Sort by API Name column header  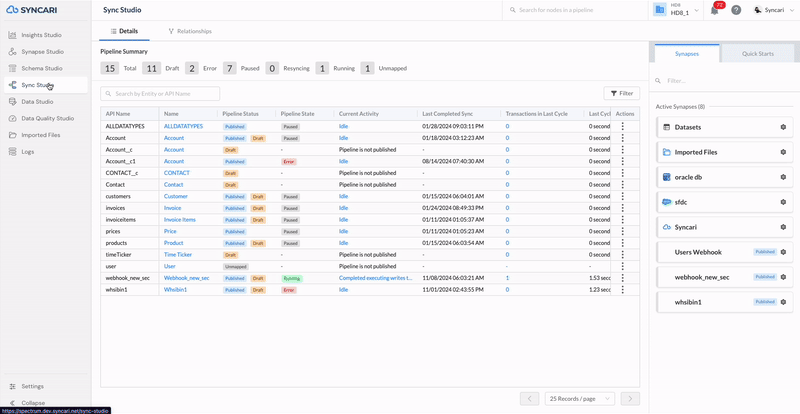point(118,114)
